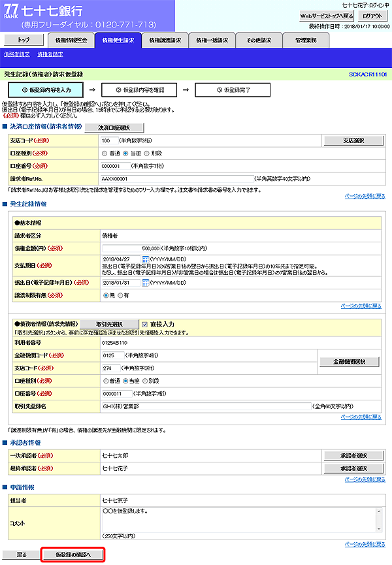Select 別段 in debtor 口座種別

click(x=145, y=381)
